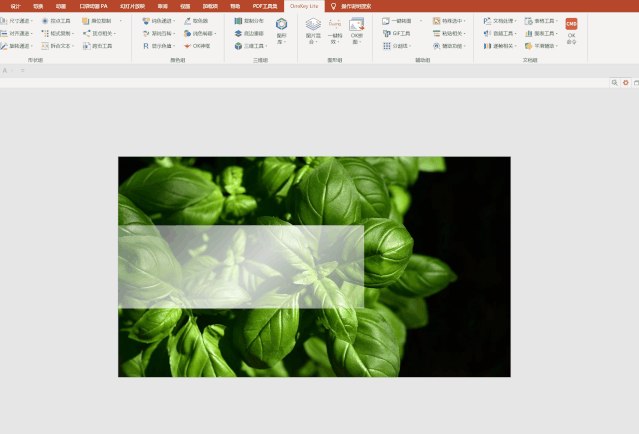Image resolution: width=639 pixels, height=434 pixels.
Task: Click the green-striped distribution icon in 三维组
Action: click(238, 21)
